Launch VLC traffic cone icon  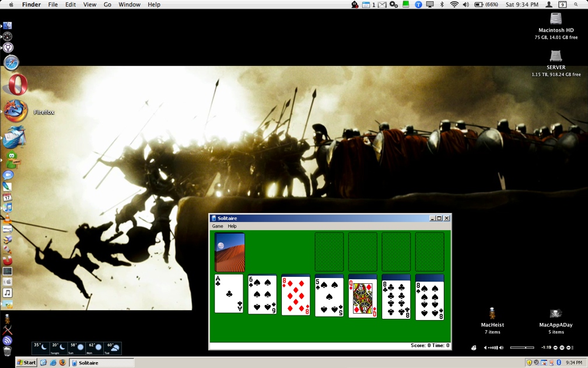(8, 218)
